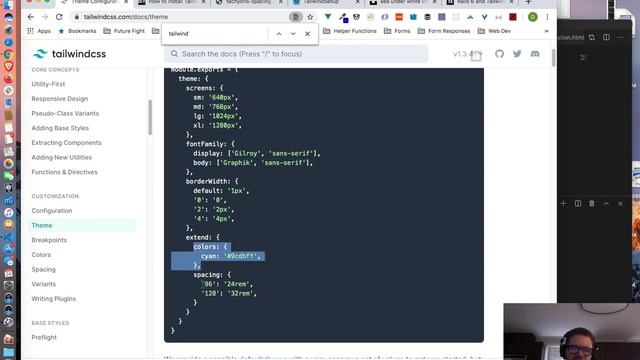Open Finder from the macOS dock
This screenshot has height=360, width=640.
8,4
